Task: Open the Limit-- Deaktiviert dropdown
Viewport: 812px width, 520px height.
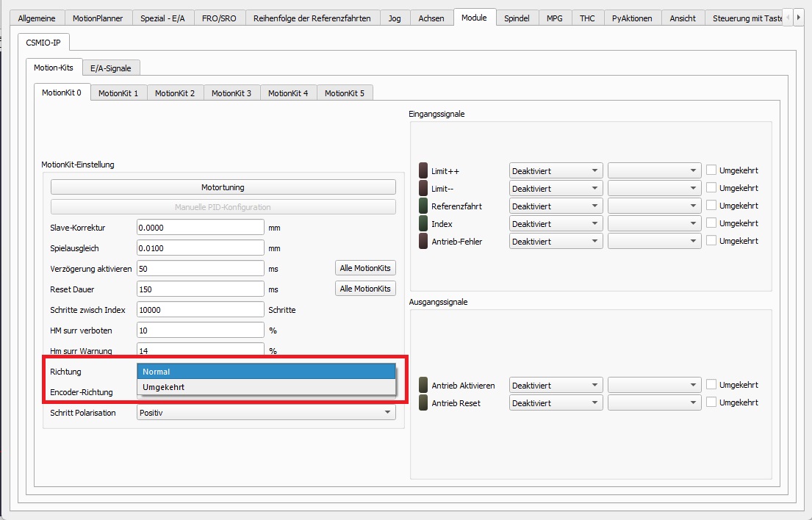Action: coord(556,189)
